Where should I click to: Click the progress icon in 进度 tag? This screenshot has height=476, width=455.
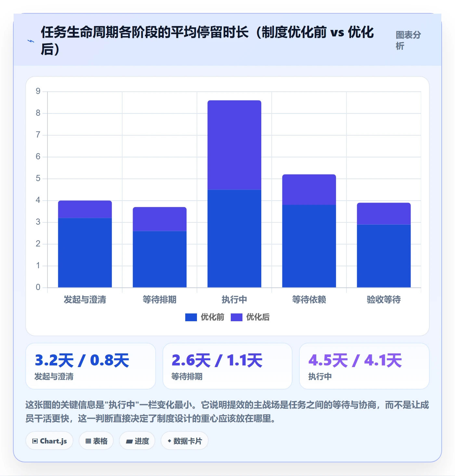pos(129,442)
